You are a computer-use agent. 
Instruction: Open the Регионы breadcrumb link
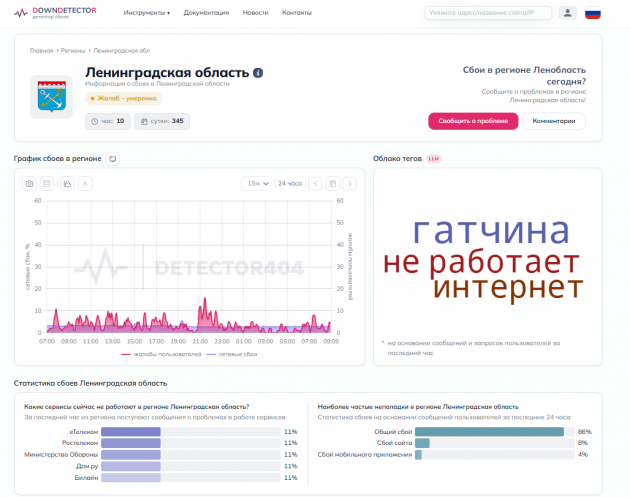(73, 51)
